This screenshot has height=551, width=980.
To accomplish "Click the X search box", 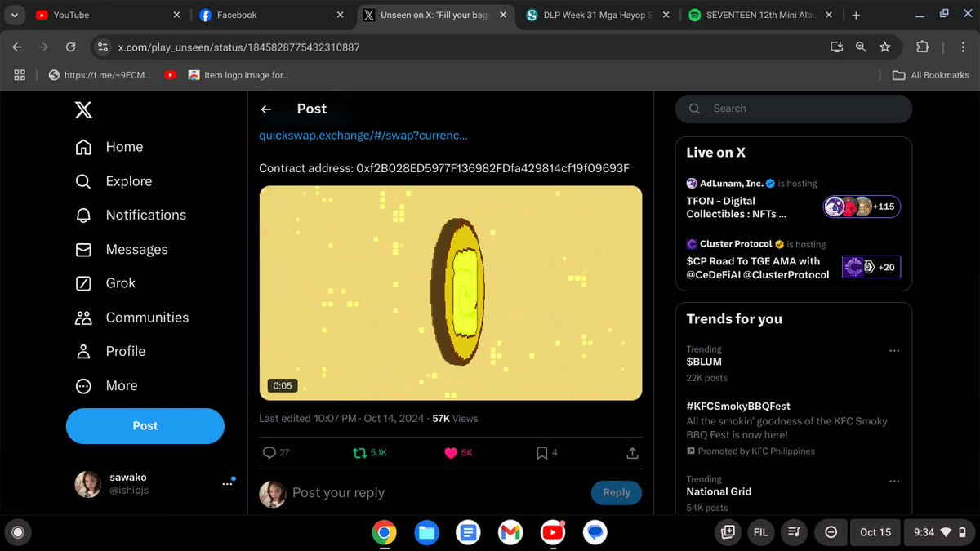I will [x=793, y=109].
